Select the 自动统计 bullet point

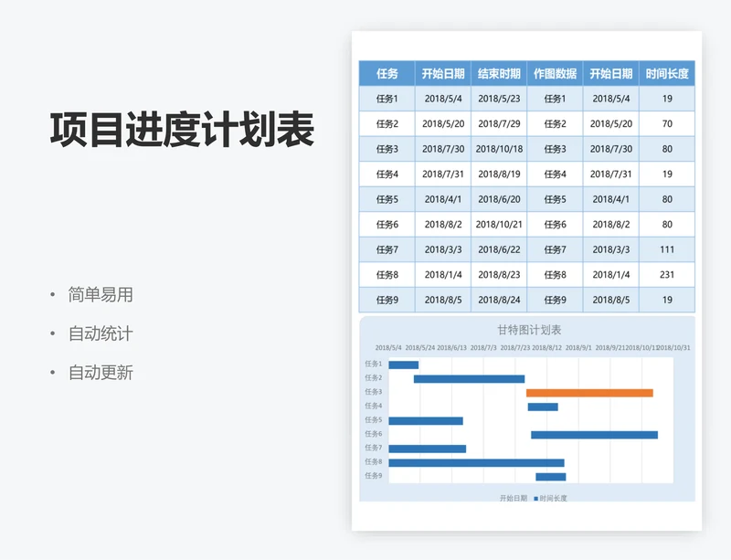coord(101,333)
